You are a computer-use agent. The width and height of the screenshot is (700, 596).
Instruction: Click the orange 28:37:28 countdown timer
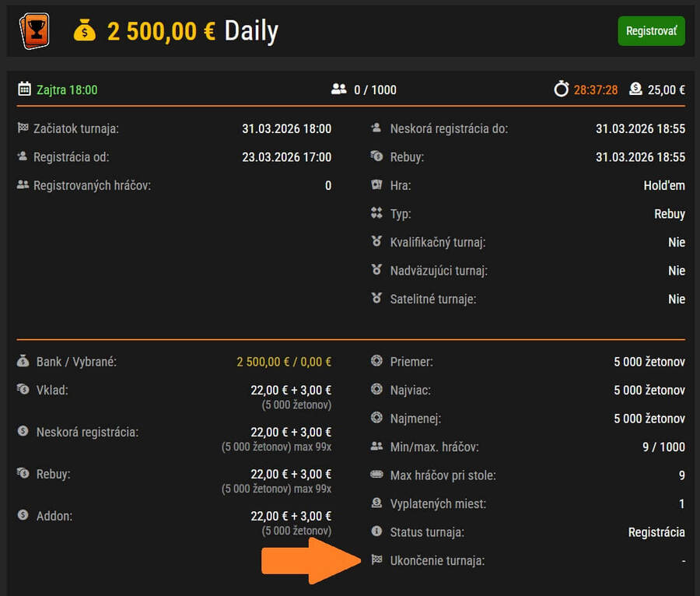596,90
